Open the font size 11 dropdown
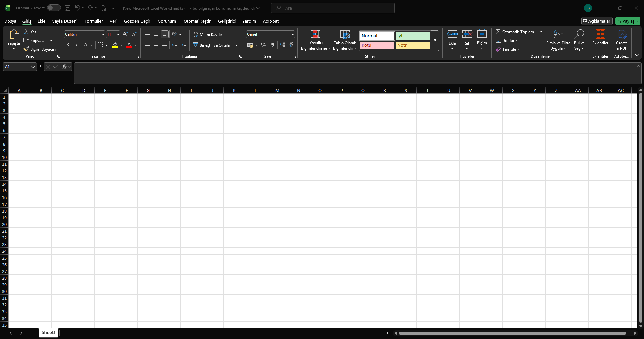 [118, 34]
